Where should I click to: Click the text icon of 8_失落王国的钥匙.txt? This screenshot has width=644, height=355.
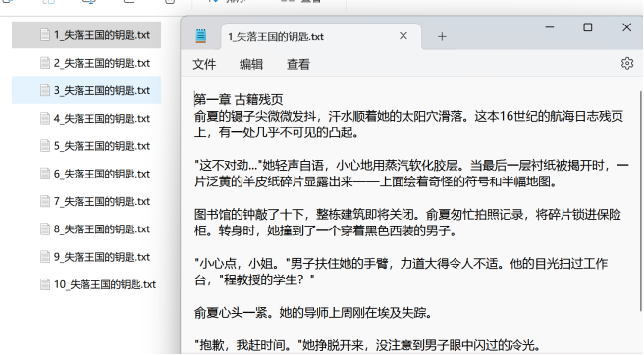tap(45, 229)
